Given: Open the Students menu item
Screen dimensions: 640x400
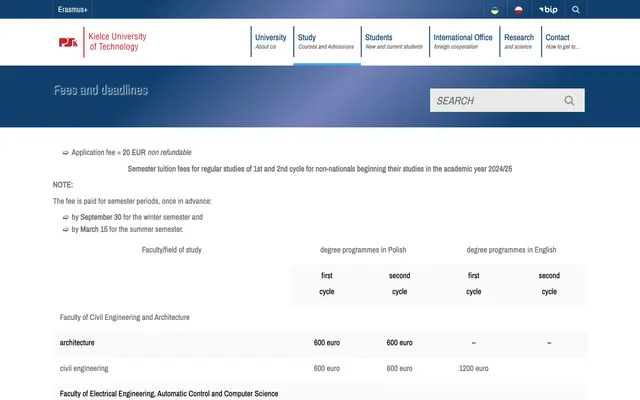Looking at the screenshot, I should click(x=393, y=41).
